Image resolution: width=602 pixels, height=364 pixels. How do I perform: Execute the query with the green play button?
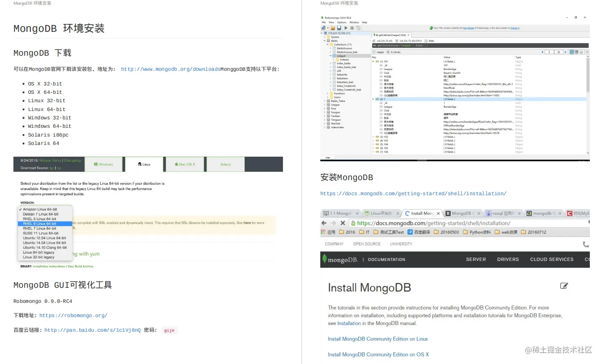pos(346,28)
